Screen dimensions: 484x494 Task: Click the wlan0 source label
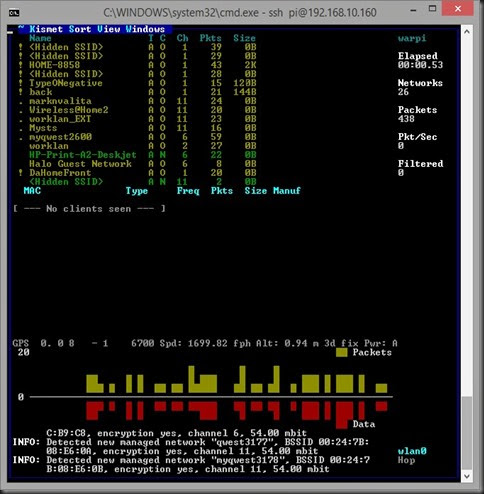(x=412, y=451)
